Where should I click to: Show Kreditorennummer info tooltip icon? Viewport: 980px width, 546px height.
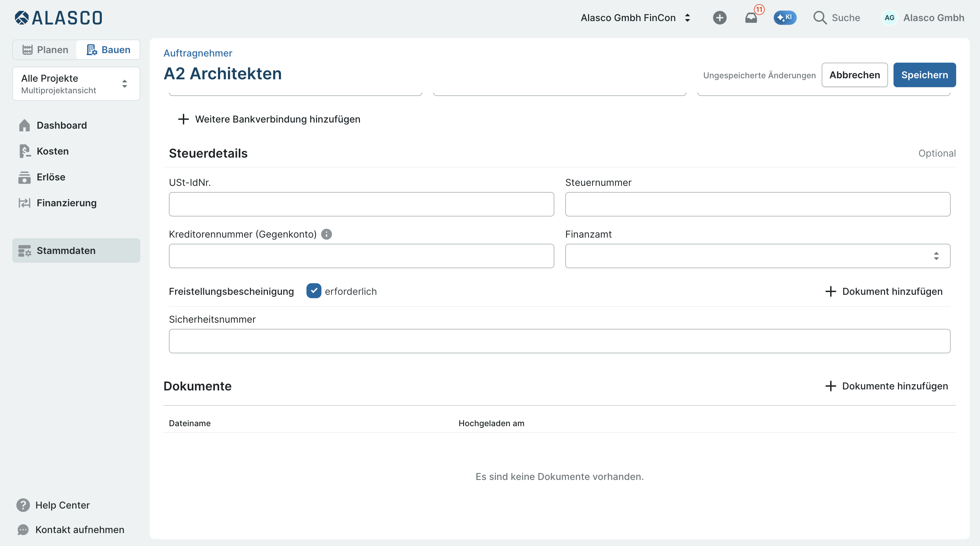coord(327,234)
